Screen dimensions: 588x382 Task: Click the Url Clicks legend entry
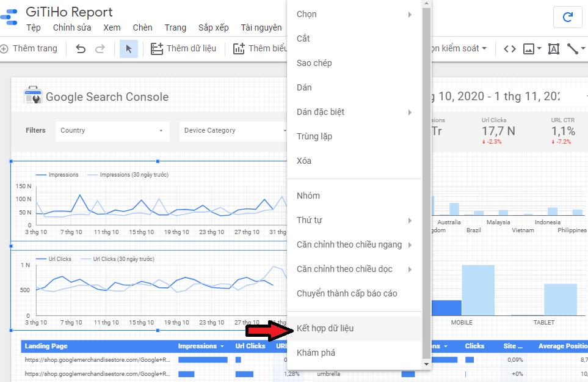53,259
